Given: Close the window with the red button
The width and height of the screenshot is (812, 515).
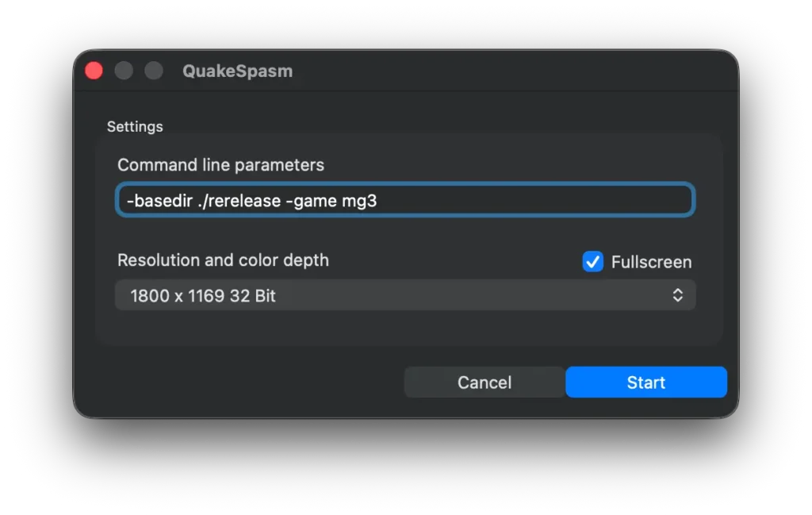Looking at the screenshot, I should click(x=94, y=71).
